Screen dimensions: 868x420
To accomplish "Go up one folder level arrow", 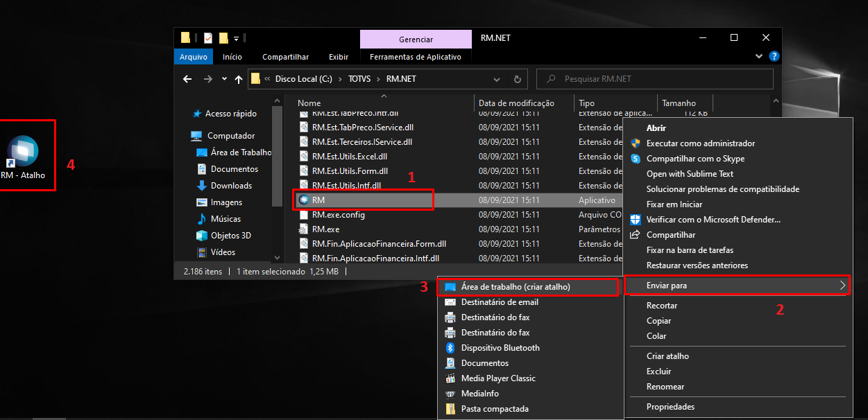I will point(239,79).
